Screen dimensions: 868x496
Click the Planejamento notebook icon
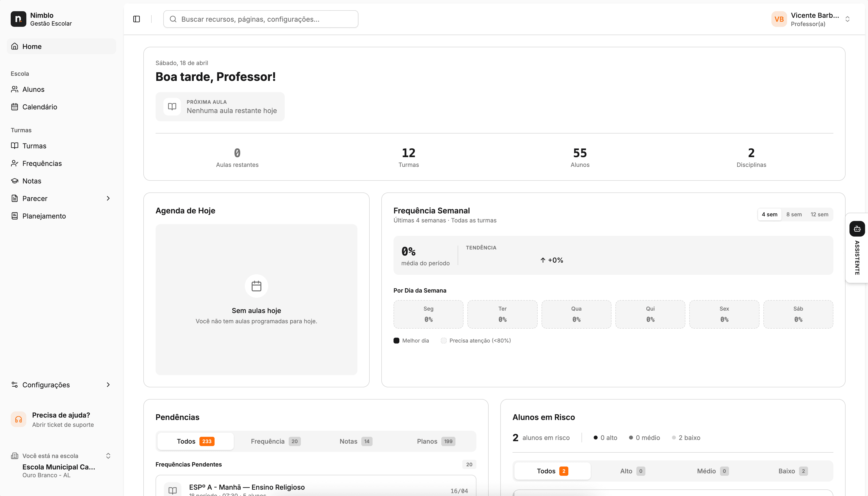(15, 216)
